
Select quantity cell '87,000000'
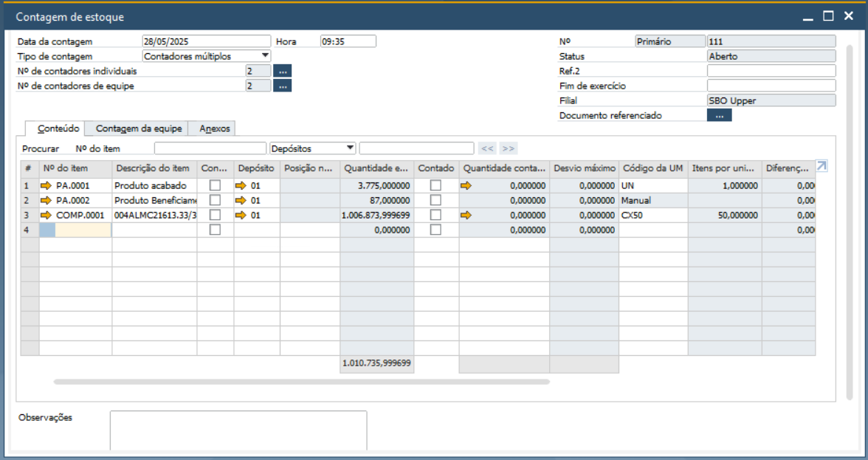(376, 200)
